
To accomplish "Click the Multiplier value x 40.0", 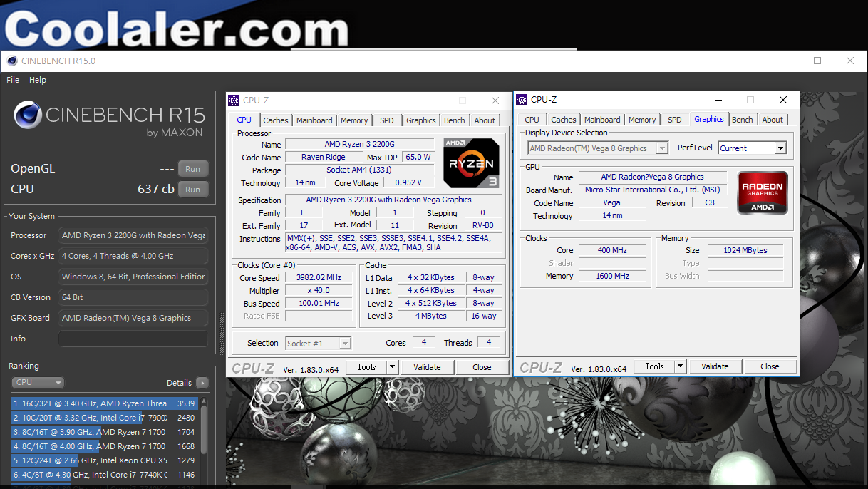I will pos(319,291).
